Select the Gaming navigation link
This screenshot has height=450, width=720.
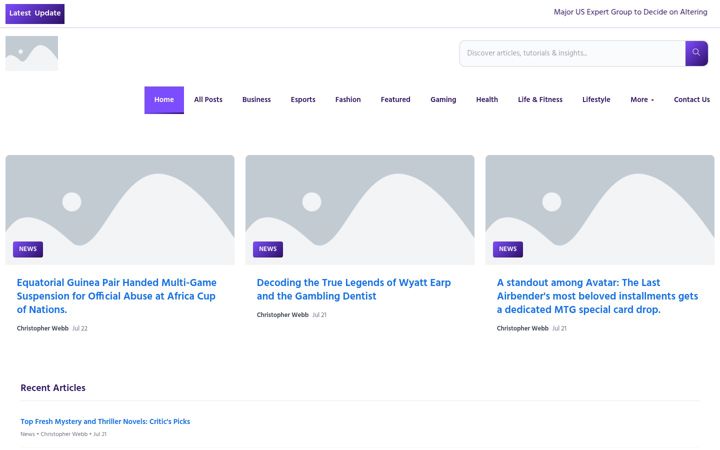point(443,100)
